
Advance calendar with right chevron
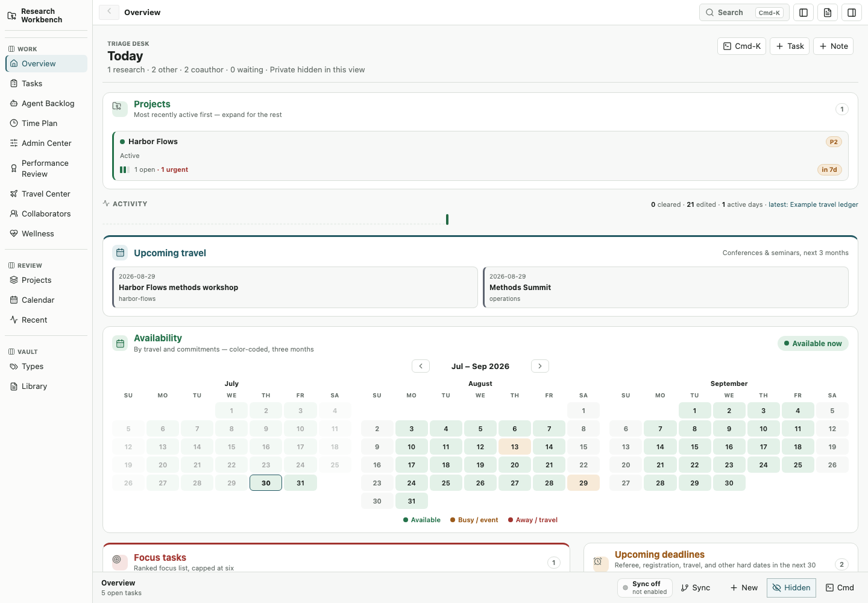540,366
